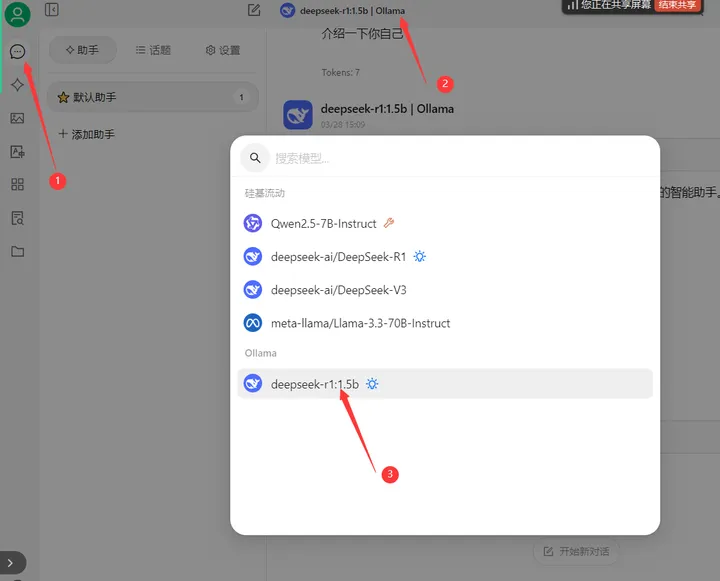The width and height of the screenshot is (720, 581).
Task: Collapse the left panel toggle icon
Action: tap(52, 10)
